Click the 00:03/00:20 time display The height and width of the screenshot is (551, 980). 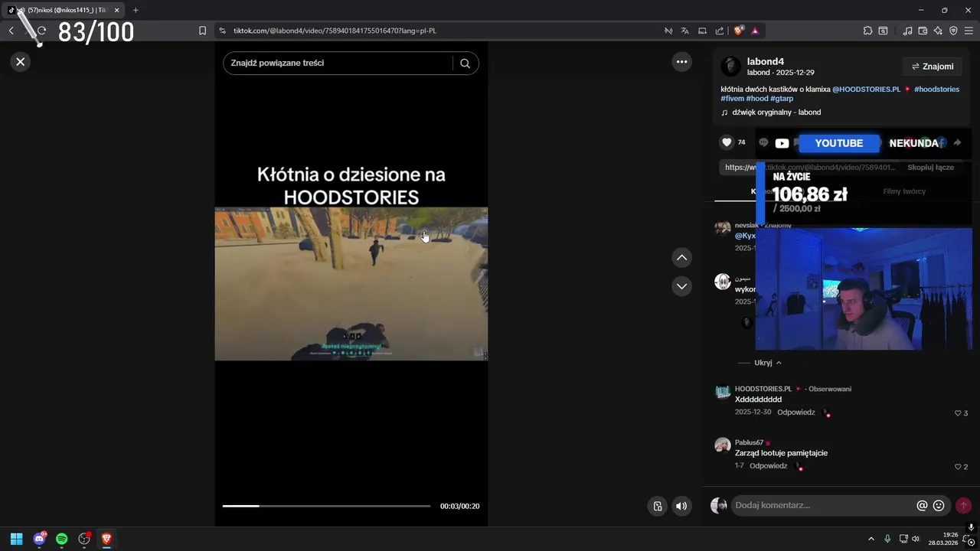pos(459,506)
